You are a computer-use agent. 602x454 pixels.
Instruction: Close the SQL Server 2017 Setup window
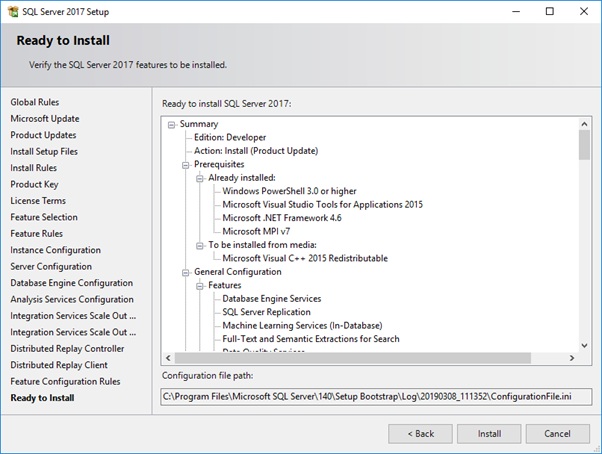[584, 12]
